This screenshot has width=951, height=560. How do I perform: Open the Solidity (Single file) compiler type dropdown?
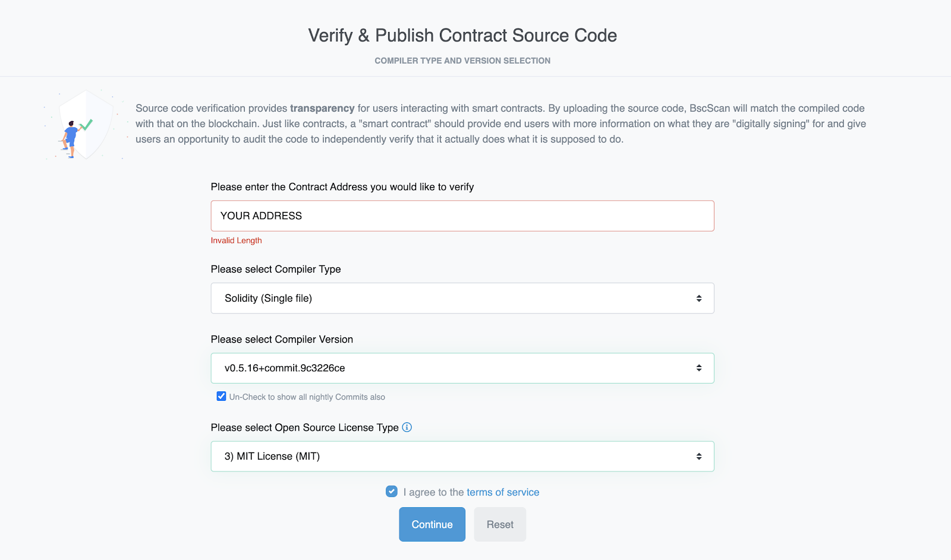[x=462, y=298]
